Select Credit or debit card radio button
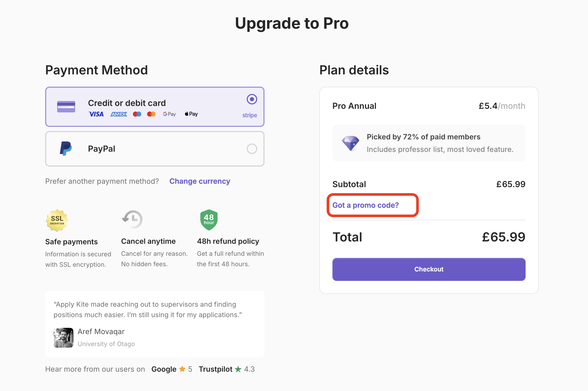Screen dimensions: 588x391 [x=252, y=99]
